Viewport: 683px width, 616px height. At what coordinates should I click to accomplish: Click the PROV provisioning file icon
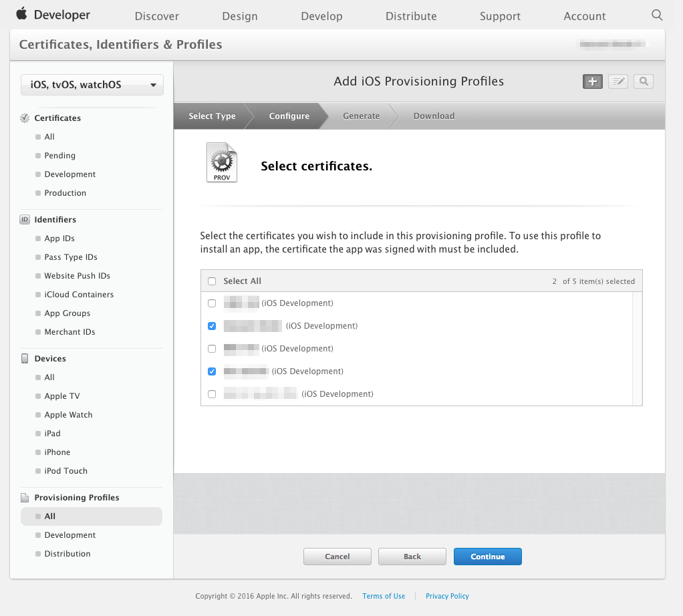(222, 162)
